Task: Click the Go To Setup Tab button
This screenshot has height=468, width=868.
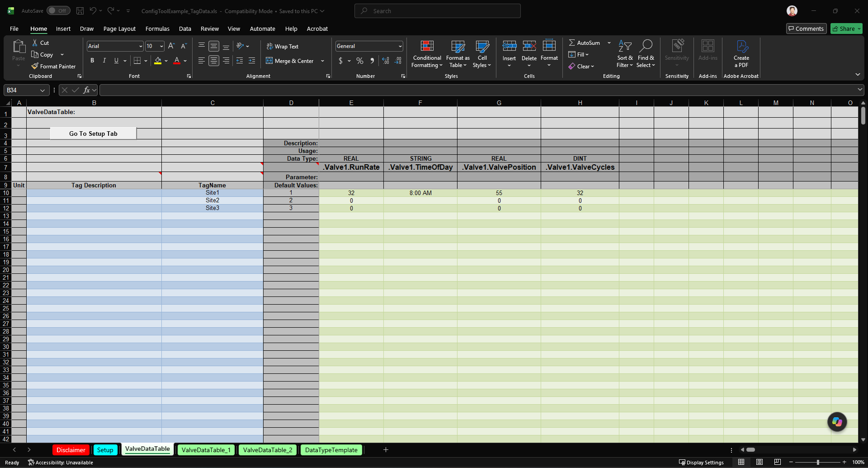Action: [x=93, y=134]
